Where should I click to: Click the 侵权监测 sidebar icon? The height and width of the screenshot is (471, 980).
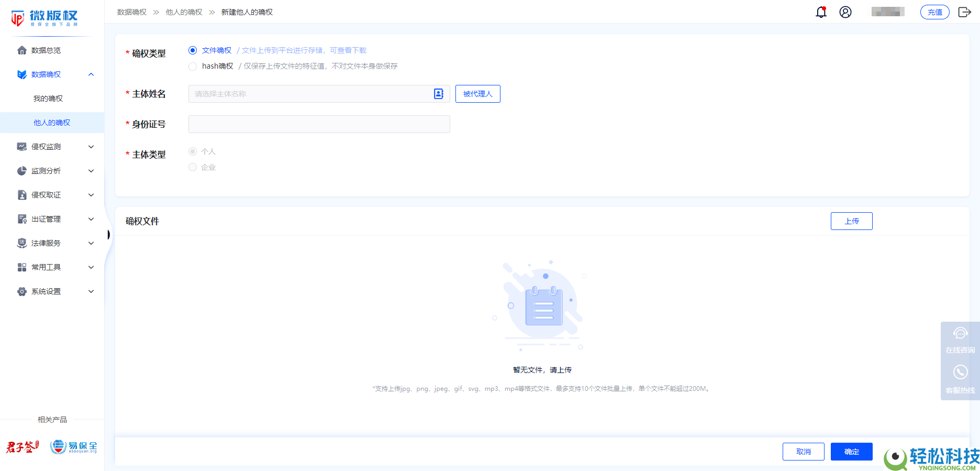click(22, 147)
